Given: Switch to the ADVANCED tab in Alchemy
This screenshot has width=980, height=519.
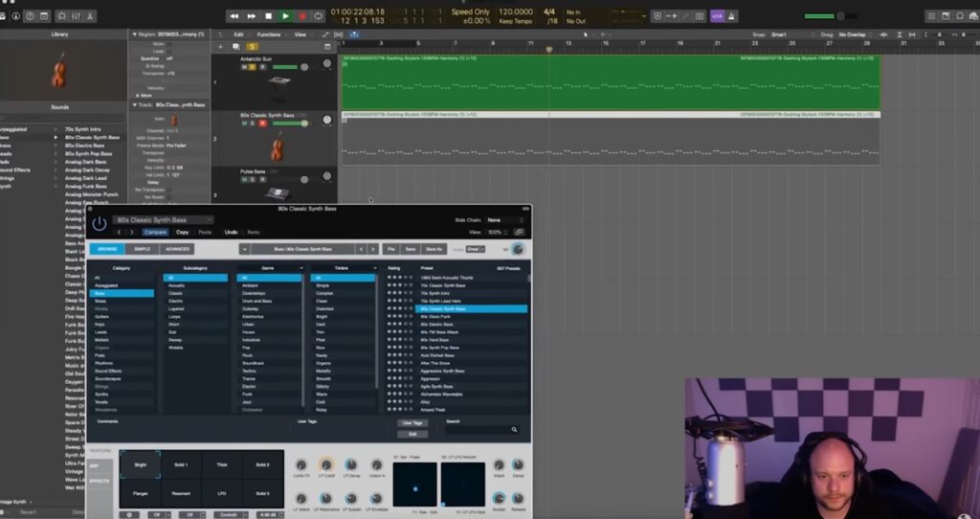Looking at the screenshot, I should pyautogui.click(x=177, y=249).
